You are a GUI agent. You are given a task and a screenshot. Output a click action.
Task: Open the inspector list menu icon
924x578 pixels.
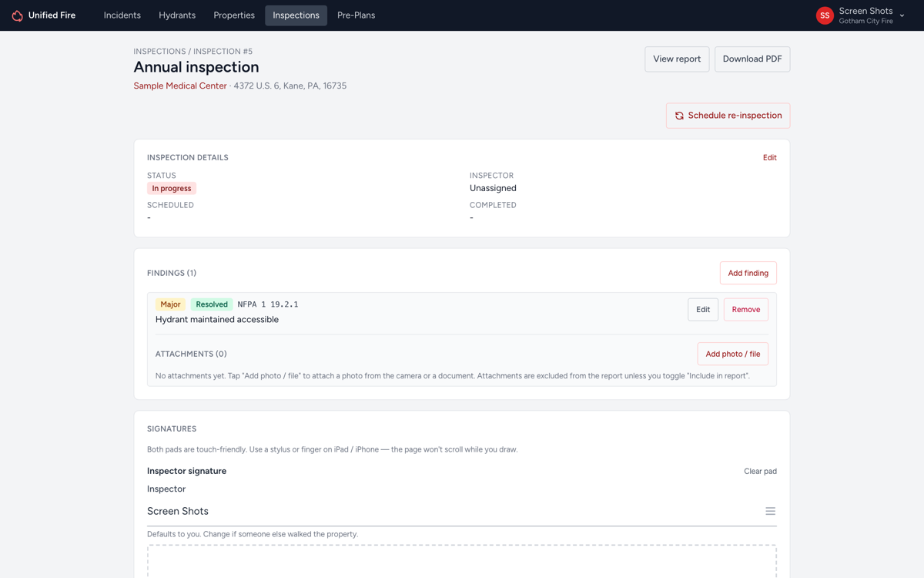770,511
